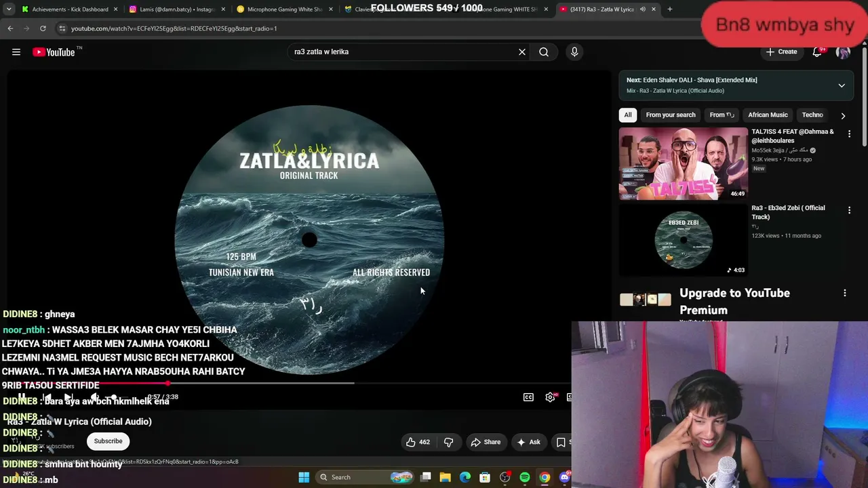This screenshot has width=868, height=488.
Task: Open options for the YouTube Premium promo
Action: click(x=845, y=293)
